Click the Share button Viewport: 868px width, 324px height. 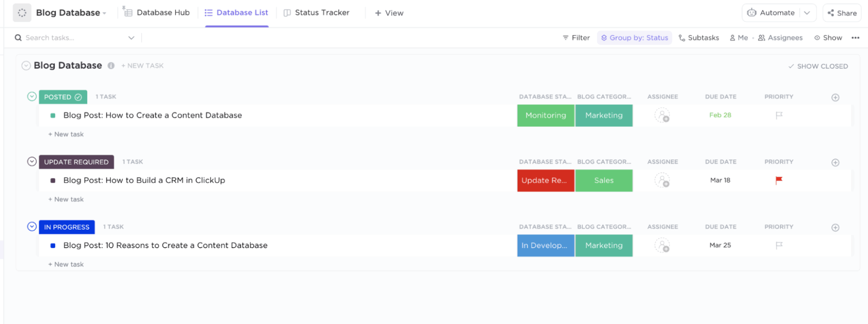click(x=842, y=13)
